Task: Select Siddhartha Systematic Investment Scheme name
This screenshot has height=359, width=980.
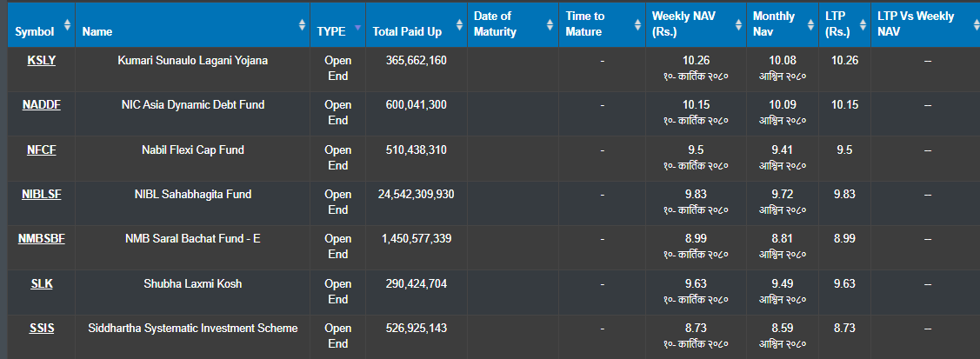Action: click(x=192, y=328)
